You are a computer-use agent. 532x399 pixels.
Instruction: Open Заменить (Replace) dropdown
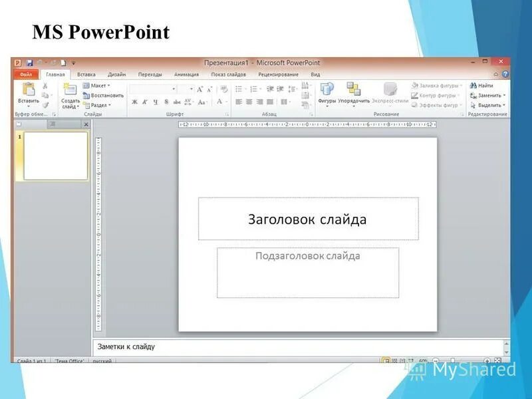click(488, 95)
